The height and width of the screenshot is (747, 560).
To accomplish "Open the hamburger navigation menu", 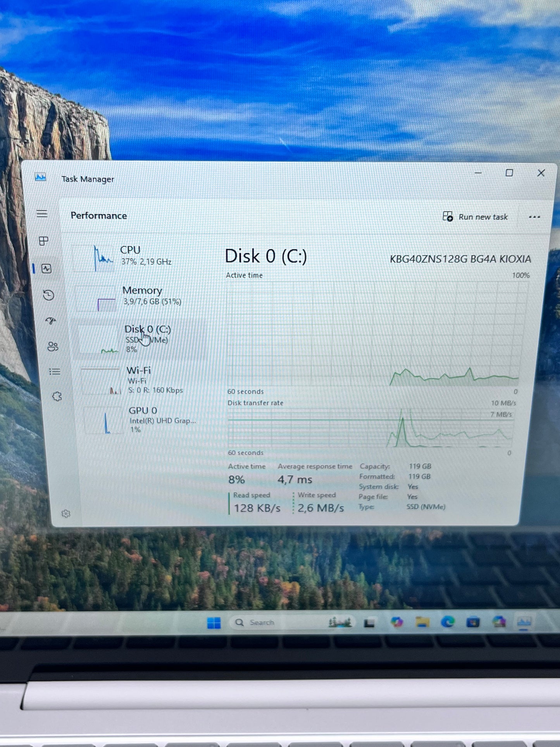I will [42, 214].
